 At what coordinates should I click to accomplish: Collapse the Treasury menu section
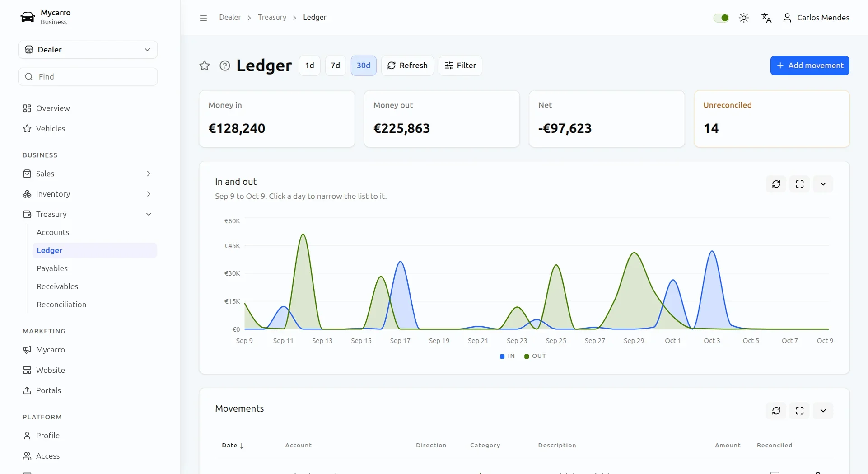point(88,214)
